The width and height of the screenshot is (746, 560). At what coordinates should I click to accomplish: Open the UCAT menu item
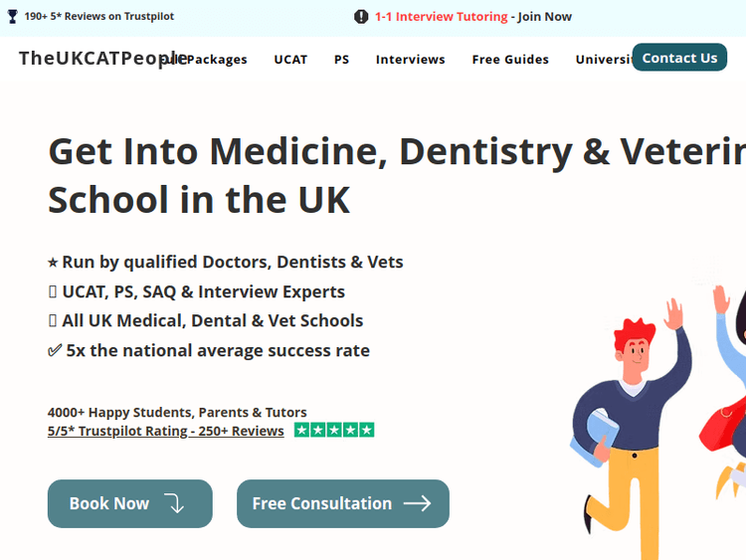click(x=290, y=60)
